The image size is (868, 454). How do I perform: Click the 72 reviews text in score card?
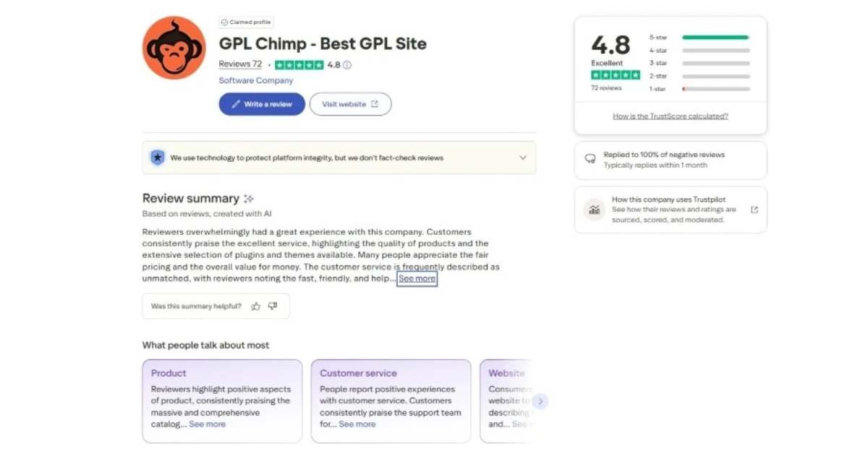(606, 88)
